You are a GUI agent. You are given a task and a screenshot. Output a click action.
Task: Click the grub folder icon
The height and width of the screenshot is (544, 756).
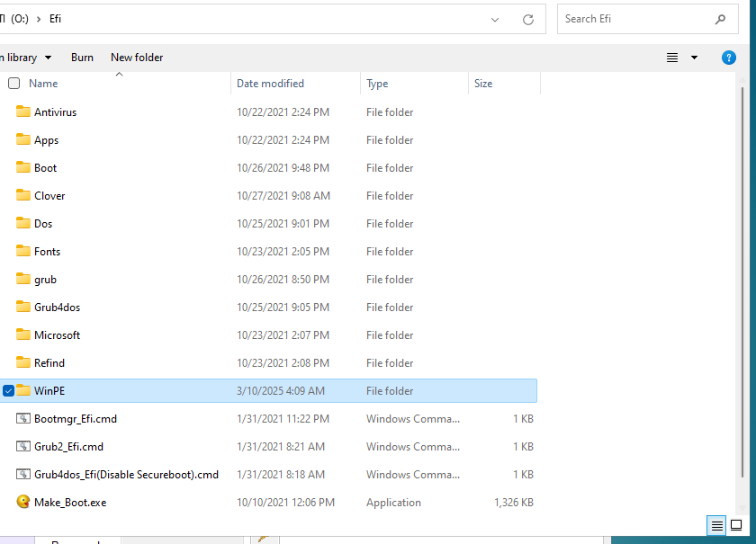point(23,280)
